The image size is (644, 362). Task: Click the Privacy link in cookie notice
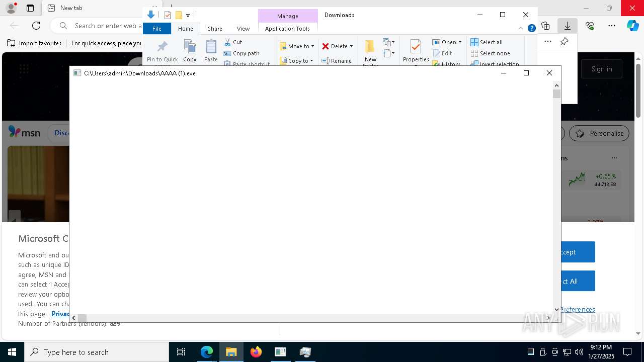(60, 314)
